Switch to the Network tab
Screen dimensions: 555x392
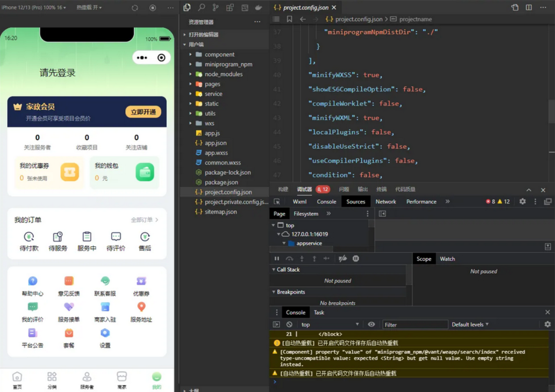(x=385, y=202)
